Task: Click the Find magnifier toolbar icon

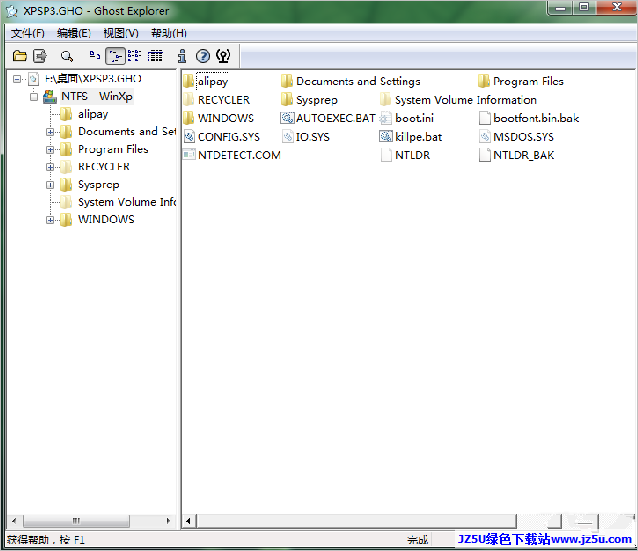Action: 66,56
